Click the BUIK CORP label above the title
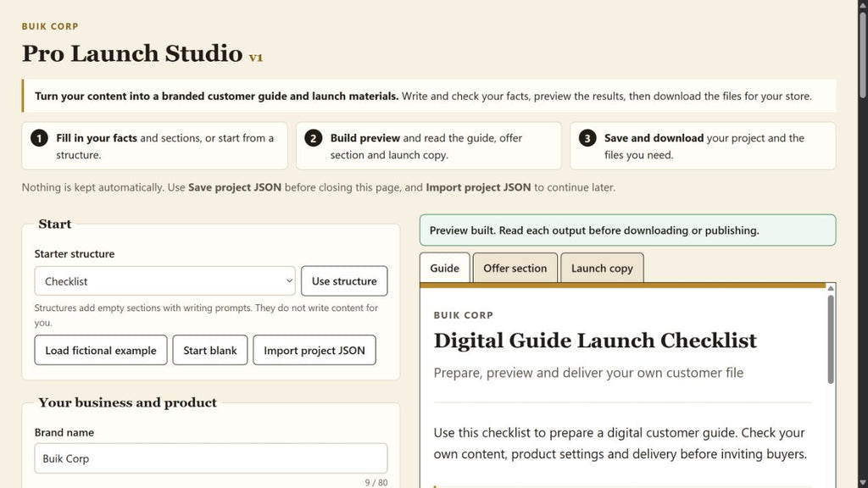Image resolution: width=868 pixels, height=488 pixels. [x=50, y=26]
